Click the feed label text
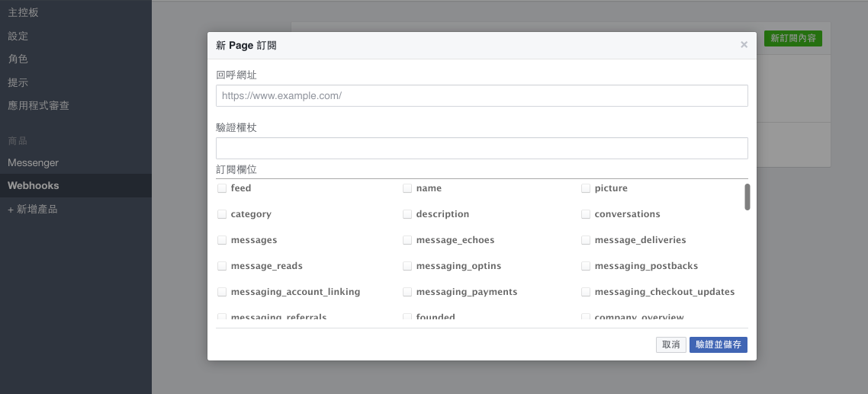This screenshot has height=394, width=868. click(x=241, y=188)
